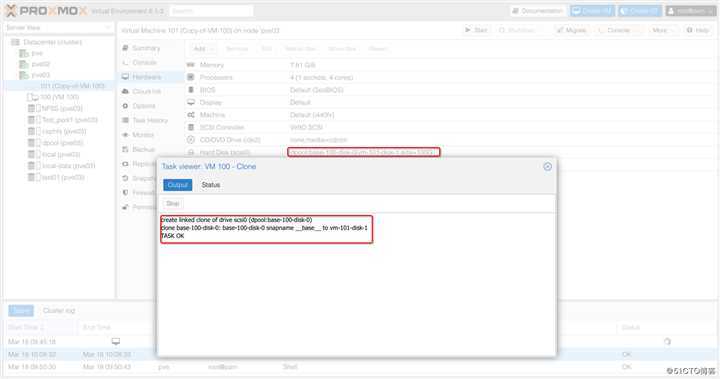Open the Documentation link
This screenshot has width=720, height=379.
(537, 11)
